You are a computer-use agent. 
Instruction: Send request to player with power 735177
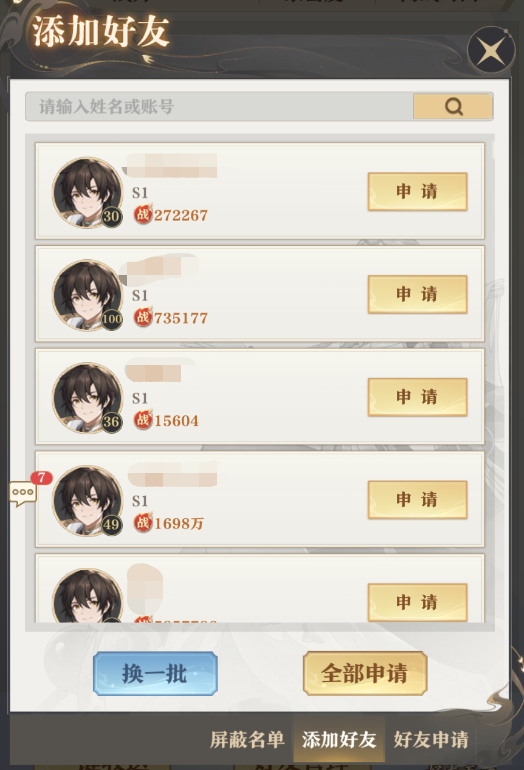click(x=417, y=294)
